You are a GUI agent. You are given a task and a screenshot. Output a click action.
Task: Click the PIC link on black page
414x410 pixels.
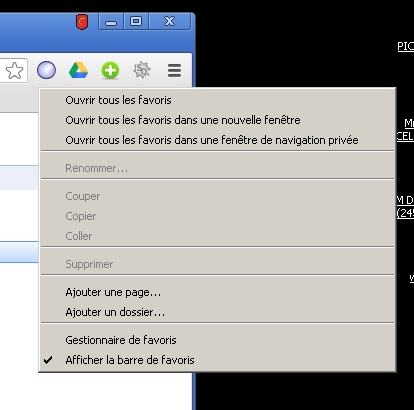coord(406,46)
